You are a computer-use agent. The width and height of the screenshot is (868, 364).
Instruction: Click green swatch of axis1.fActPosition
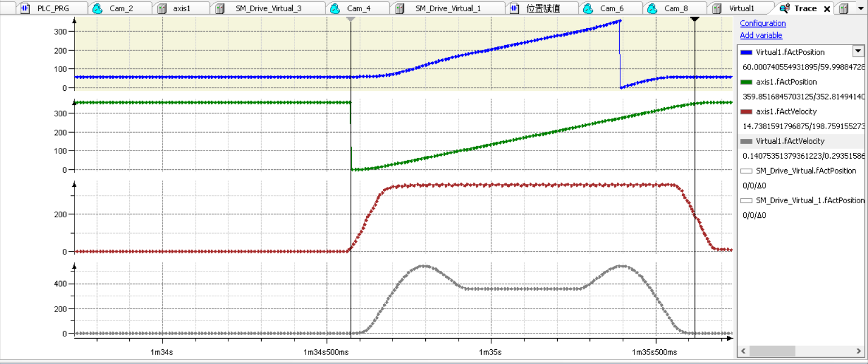[747, 82]
